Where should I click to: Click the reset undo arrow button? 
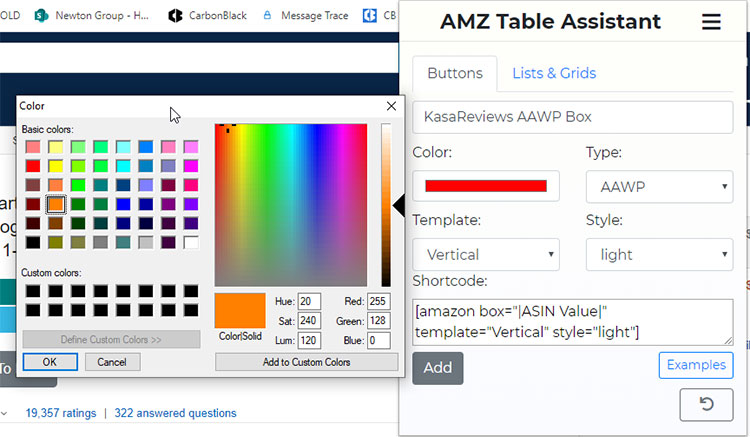706,404
